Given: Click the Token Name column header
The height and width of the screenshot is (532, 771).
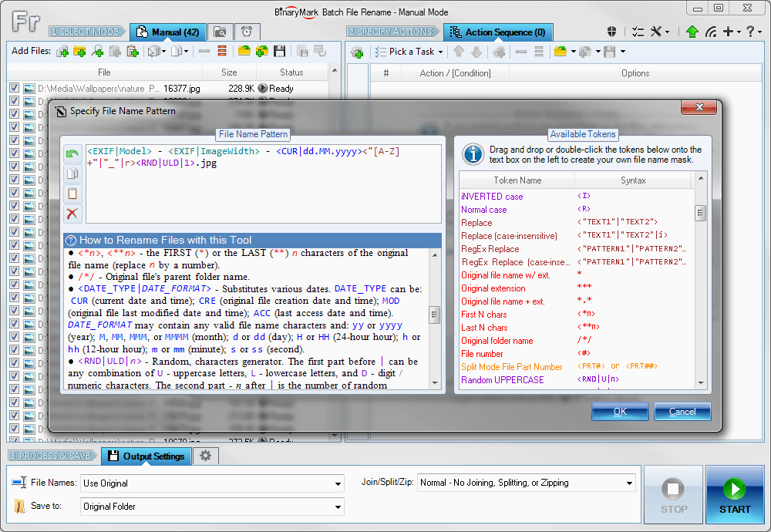Looking at the screenshot, I should pos(517,180).
